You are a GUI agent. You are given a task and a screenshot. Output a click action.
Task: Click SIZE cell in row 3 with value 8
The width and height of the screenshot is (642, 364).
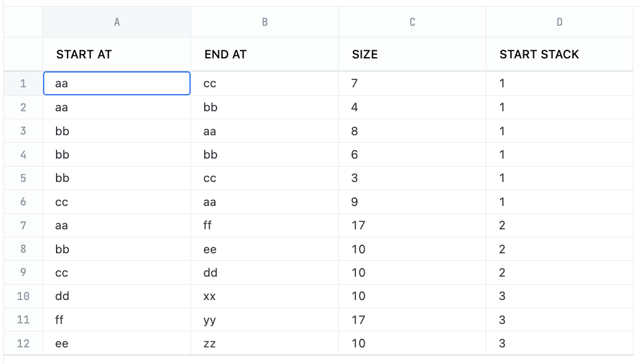pos(412,131)
